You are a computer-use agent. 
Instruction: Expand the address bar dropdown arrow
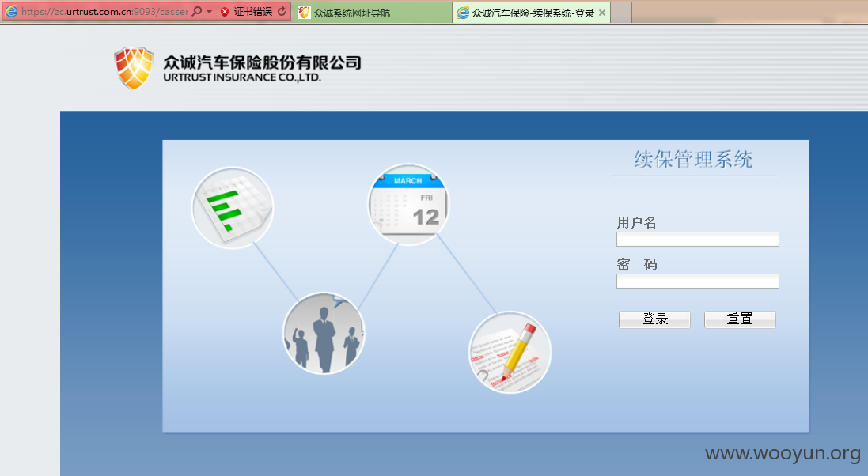click(209, 12)
